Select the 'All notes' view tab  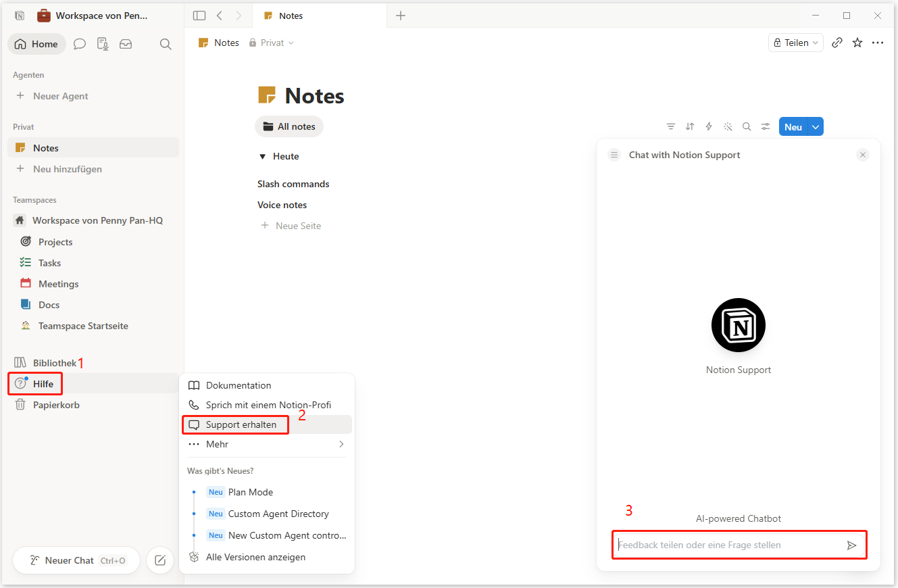click(x=289, y=126)
